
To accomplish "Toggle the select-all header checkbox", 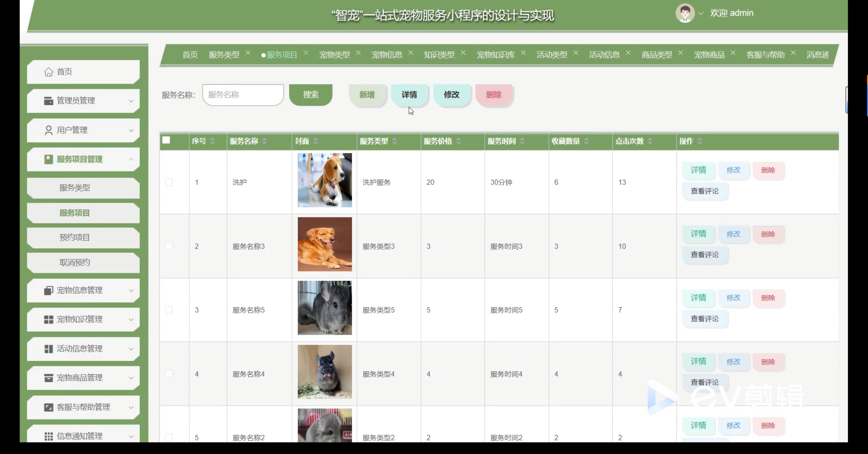I will pos(166,140).
